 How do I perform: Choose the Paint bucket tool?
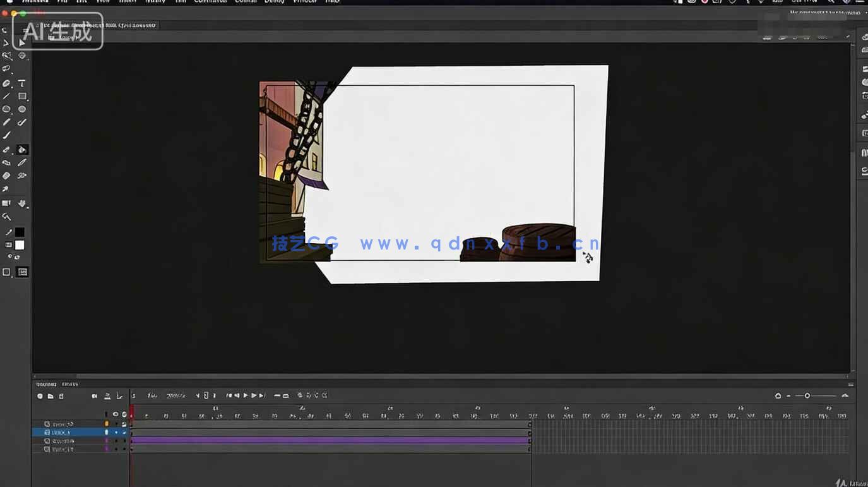pyautogui.click(x=21, y=149)
